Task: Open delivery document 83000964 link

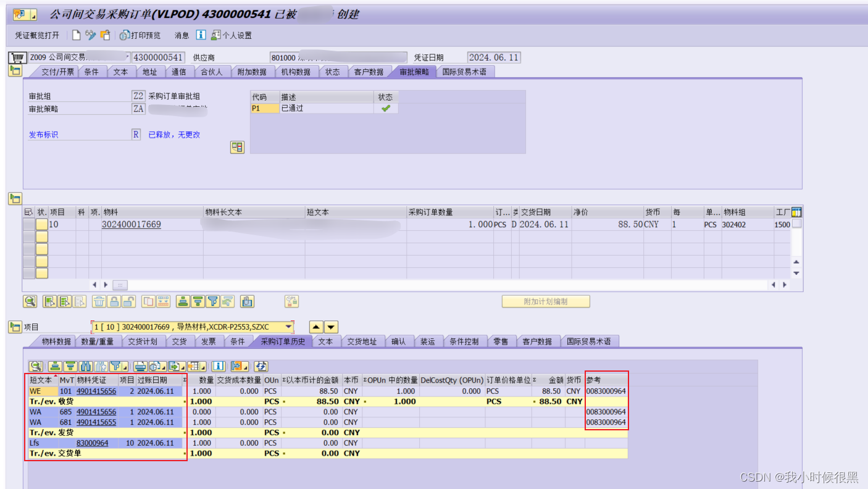Action: 93,443
